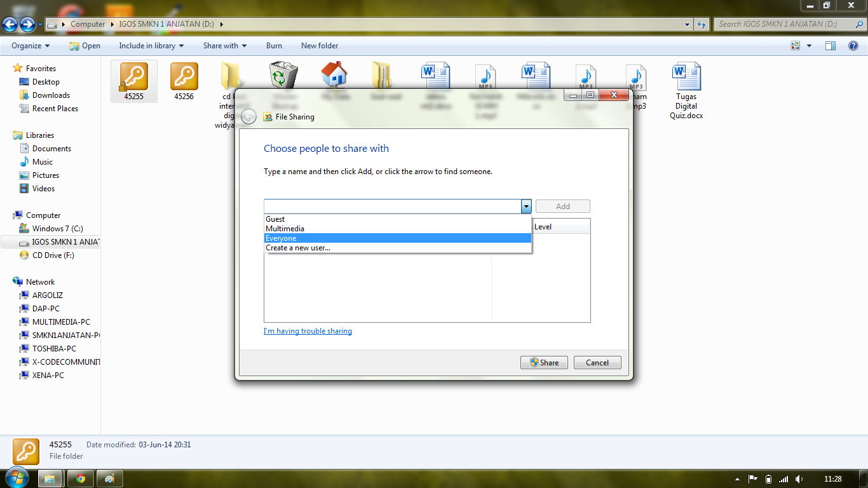
Task: Click the drive icon in the address bar
Action: (x=53, y=24)
